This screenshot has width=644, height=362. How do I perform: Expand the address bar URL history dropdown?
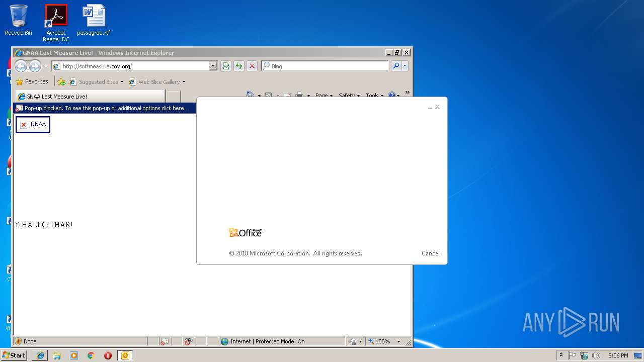213,66
